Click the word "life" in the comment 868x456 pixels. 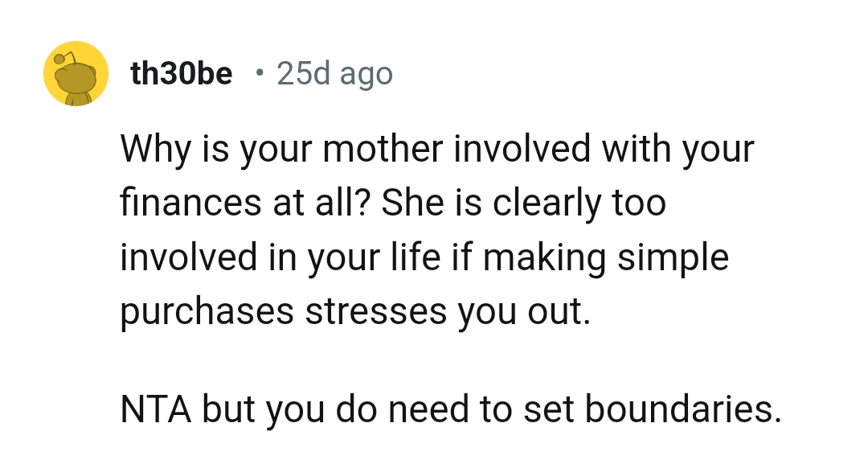(421, 258)
